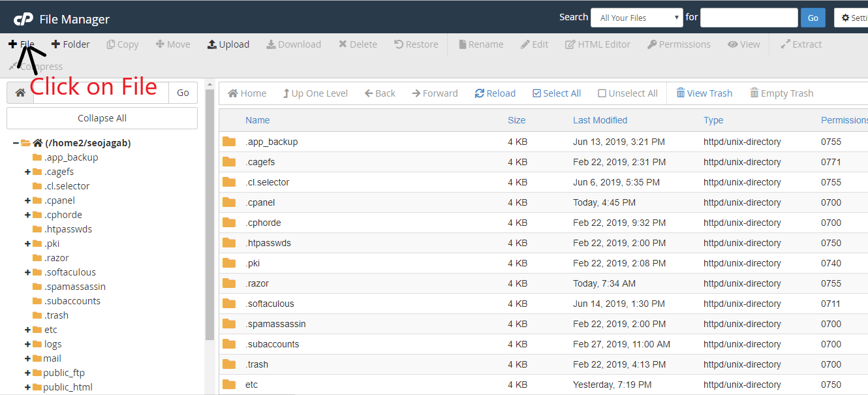Click the search text input field
This screenshot has height=395, width=868.
pyautogui.click(x=749, y=18)
